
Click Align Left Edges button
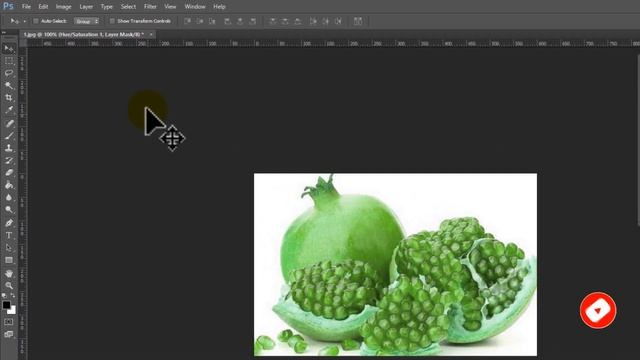pos(228,21)
